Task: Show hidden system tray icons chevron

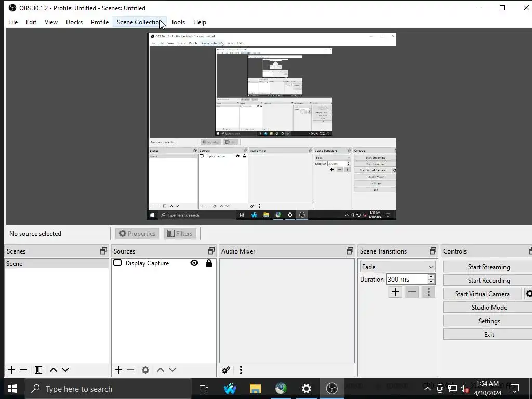Action: [428, 389]
